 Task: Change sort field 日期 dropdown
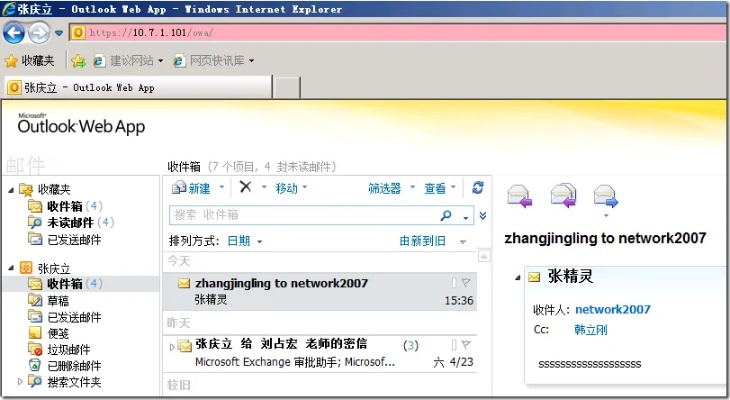coord(245,241)
